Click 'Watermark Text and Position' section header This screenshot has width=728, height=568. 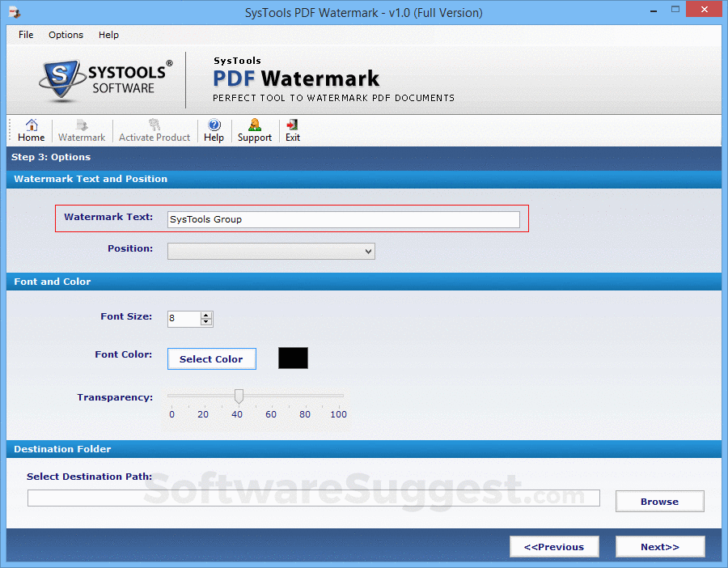click(91, 179)
